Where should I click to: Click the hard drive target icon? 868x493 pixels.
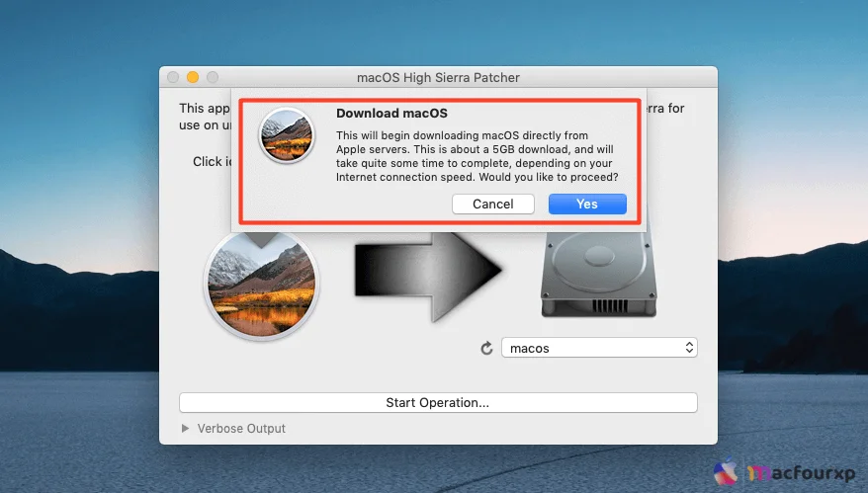pos(599,275)
